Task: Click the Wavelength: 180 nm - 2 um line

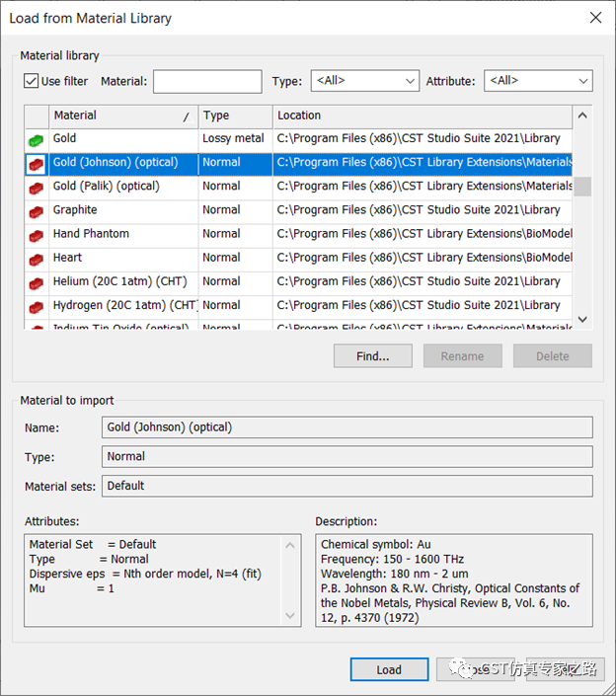Action: tap(394, 574)
